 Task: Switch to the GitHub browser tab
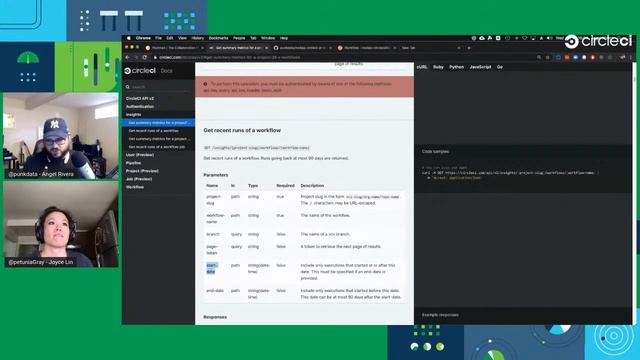pos(302,48)
